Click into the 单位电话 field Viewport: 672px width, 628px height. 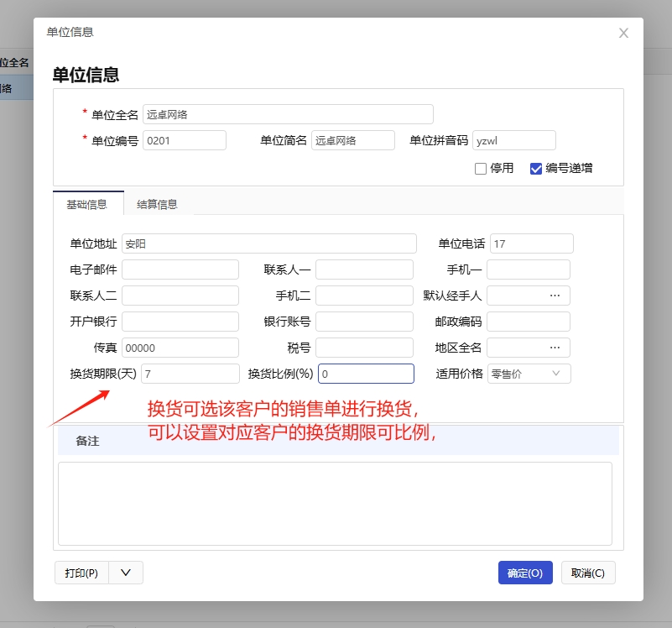click(531, 243)
